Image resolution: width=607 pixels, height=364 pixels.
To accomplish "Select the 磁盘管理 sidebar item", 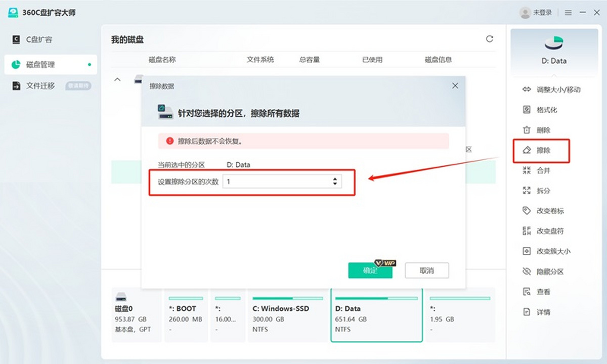I will click(51, 65).
